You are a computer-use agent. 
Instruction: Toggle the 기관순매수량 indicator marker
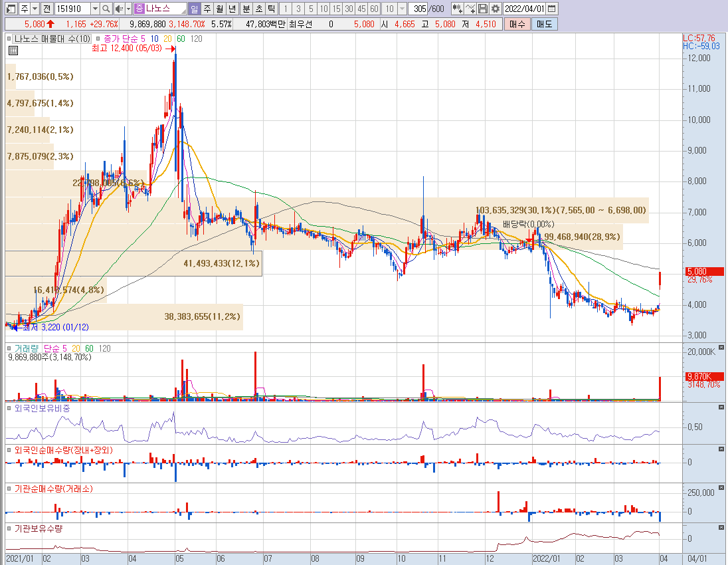click(x=9, y=489)
